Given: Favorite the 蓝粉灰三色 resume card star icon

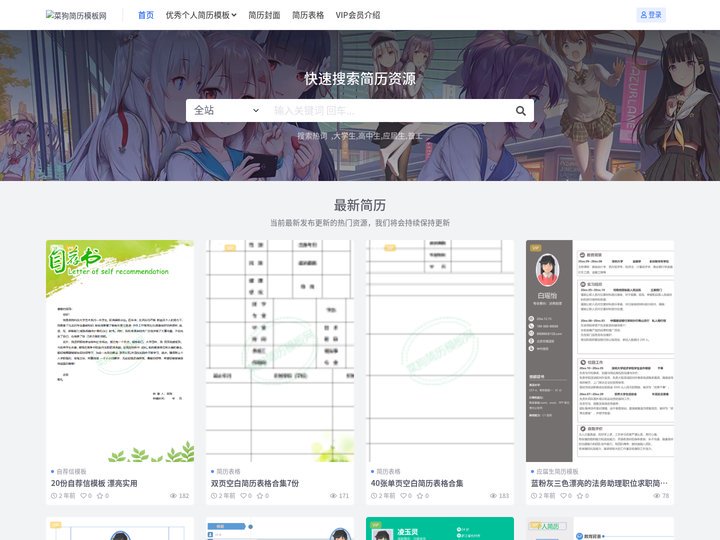Looking at the screenshot, I should pos(580,496).
